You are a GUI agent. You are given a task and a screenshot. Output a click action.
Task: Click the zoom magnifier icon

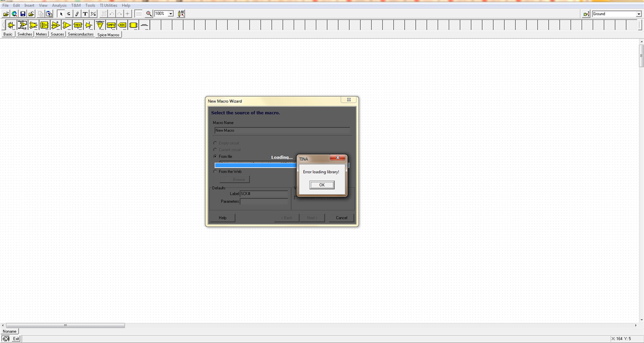(x=149, y=14)
